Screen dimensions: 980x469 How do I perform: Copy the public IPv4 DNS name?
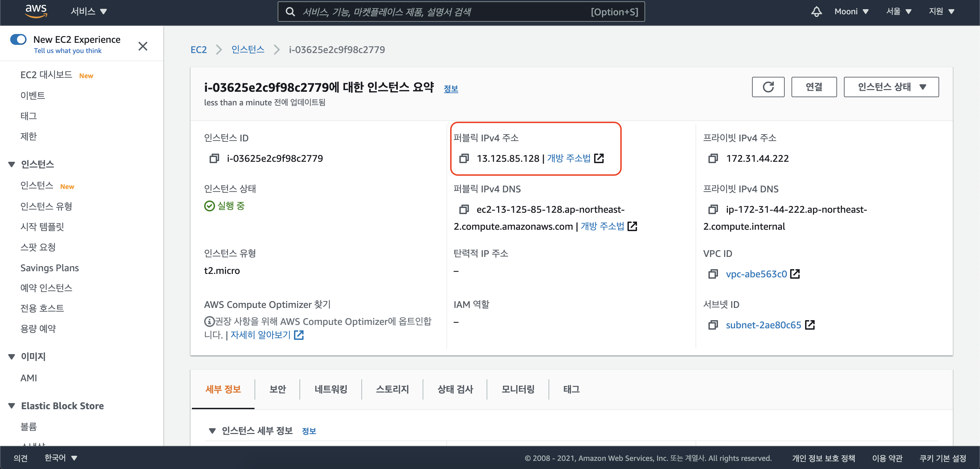point(464,209)
